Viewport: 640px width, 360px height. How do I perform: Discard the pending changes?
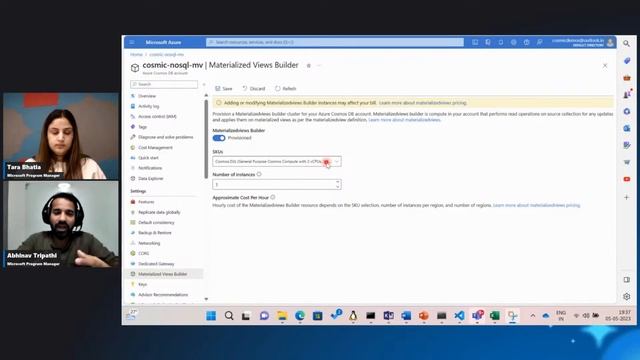click(x=254, y=89)
